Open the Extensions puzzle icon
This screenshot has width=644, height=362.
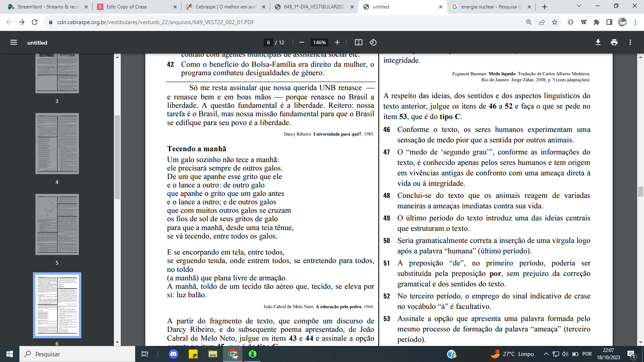(597, 22)
